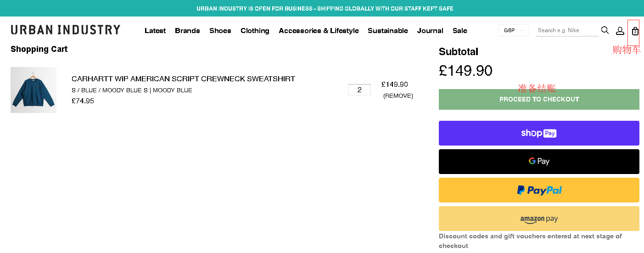Pay with the PayPal button
644x253 pixels.
pyautogui.click(x=539, y=190)
